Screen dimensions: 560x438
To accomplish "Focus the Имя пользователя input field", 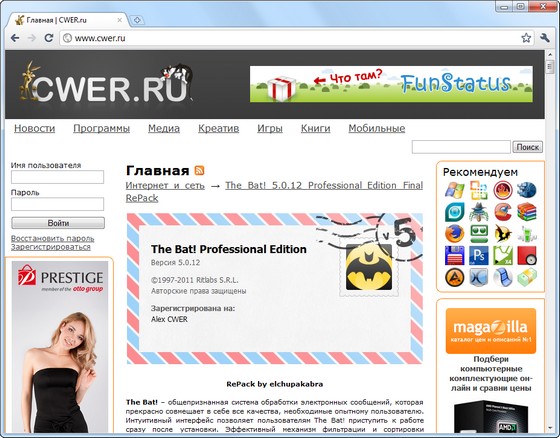I will (x=58, y=177).
